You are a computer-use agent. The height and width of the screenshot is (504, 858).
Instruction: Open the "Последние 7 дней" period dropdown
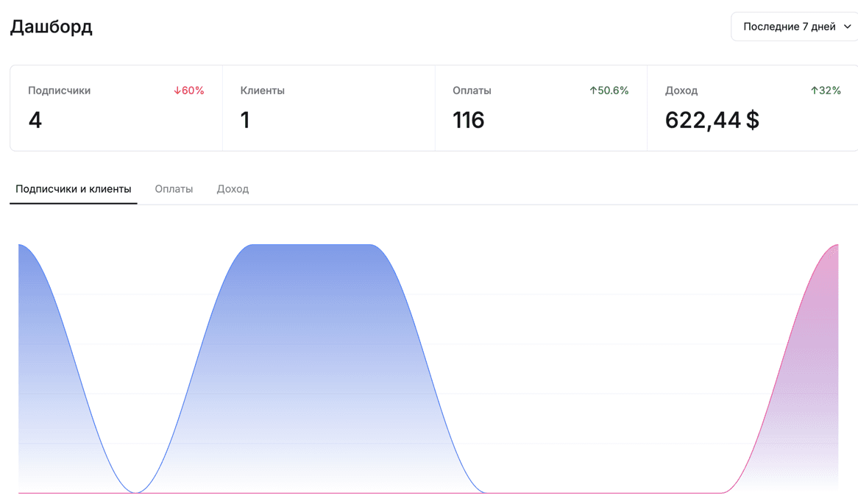[x=789, y=26]
